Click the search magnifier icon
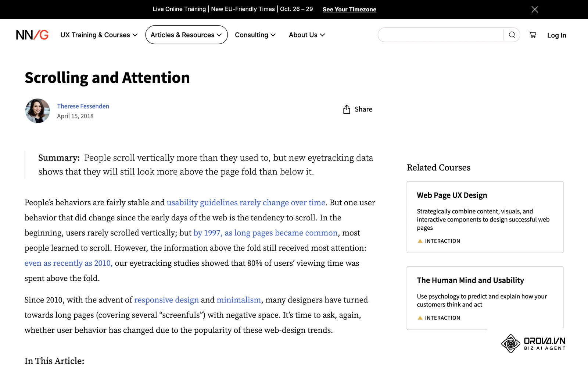 (x=512, y=35)
